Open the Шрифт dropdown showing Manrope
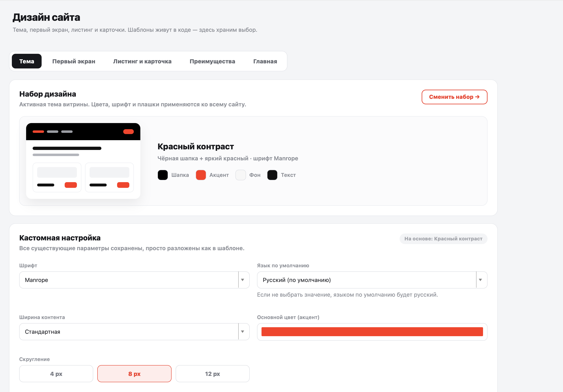This screenshot has width=563, height=392. [x=134, y=280]
